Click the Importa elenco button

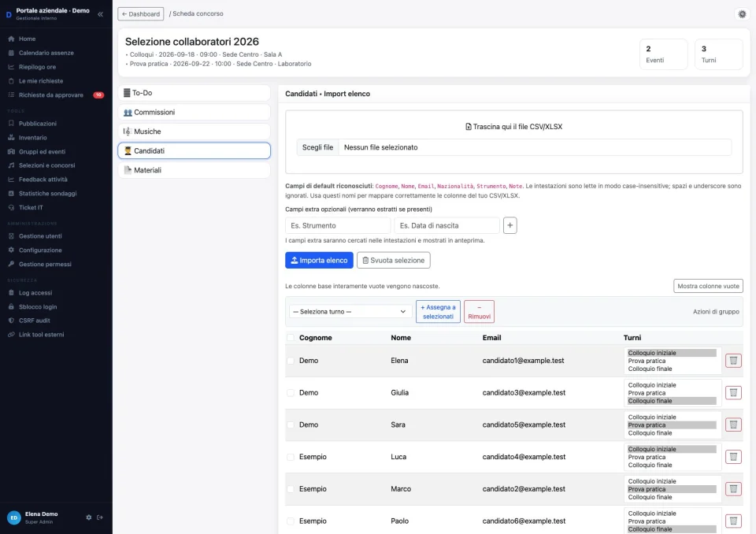point(319,260)
